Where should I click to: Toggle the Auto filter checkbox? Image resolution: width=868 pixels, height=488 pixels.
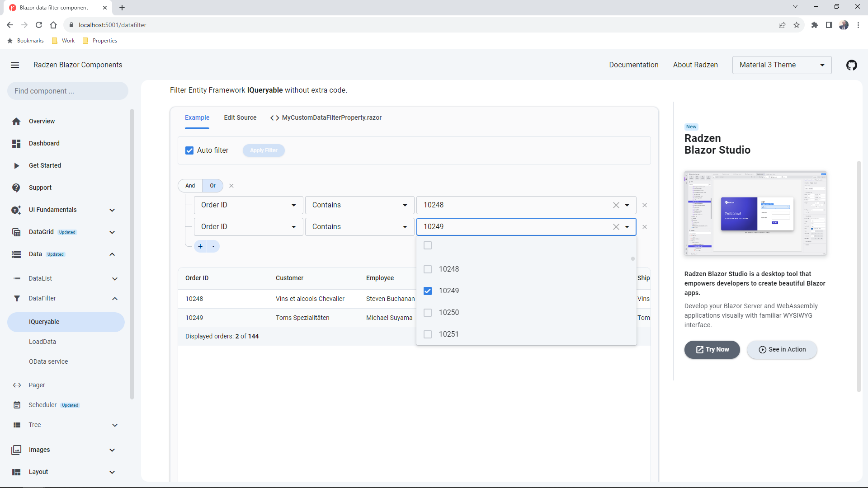(x=189, y=150)
